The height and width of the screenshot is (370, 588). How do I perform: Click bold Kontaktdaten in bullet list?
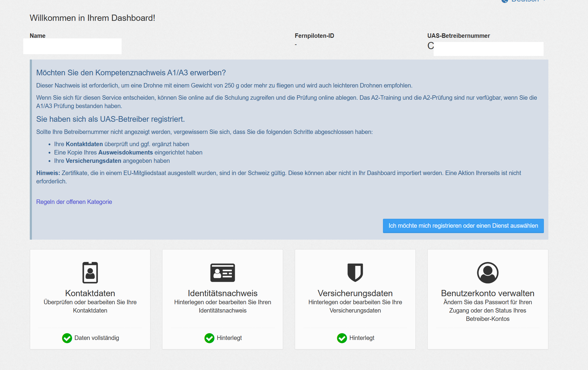point(84,144)
